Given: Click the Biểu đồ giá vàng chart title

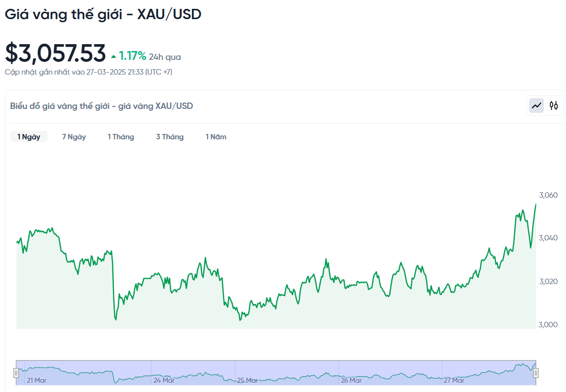Looking at the screenshot, I should pos(102,106).
